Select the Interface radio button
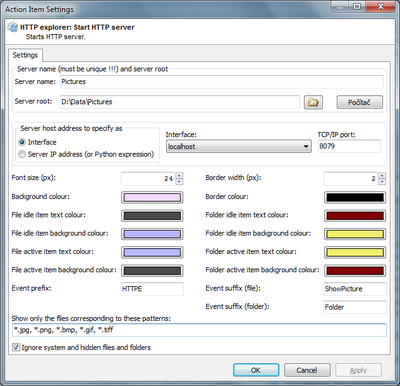The width and height of the screenshot is (400, 386). (x=22, y=142)
